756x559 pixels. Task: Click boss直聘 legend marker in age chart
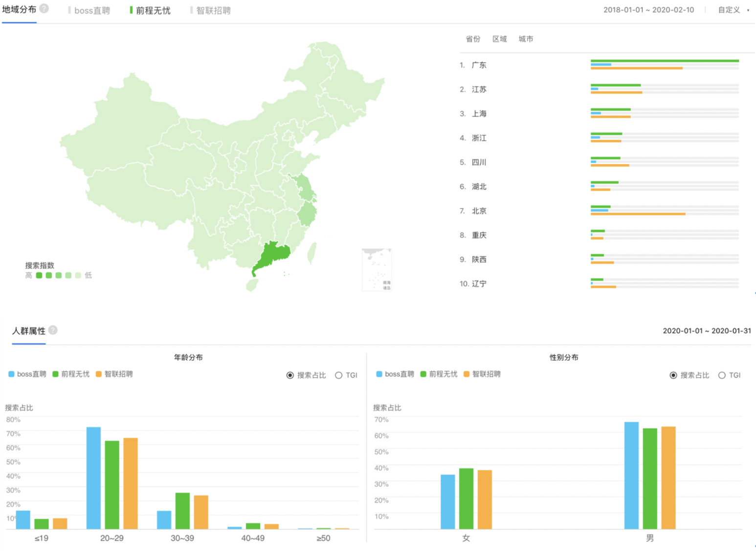coord(11,374)
